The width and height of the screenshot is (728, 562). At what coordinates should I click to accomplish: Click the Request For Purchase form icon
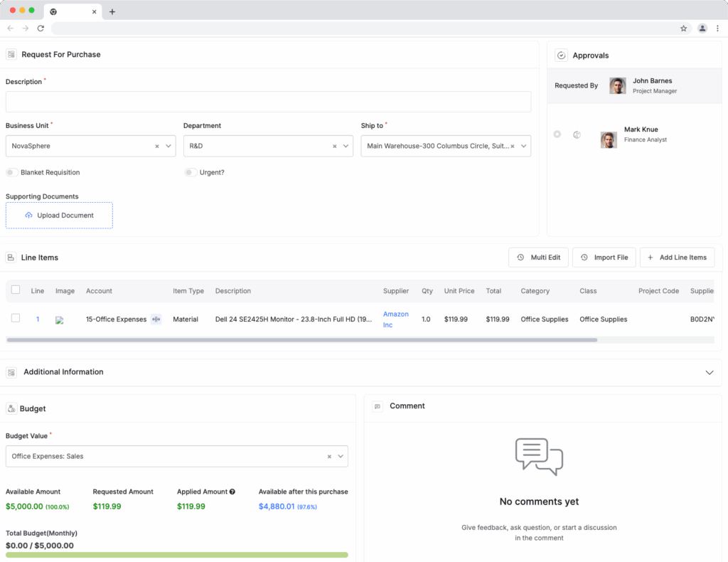(11, 54)
